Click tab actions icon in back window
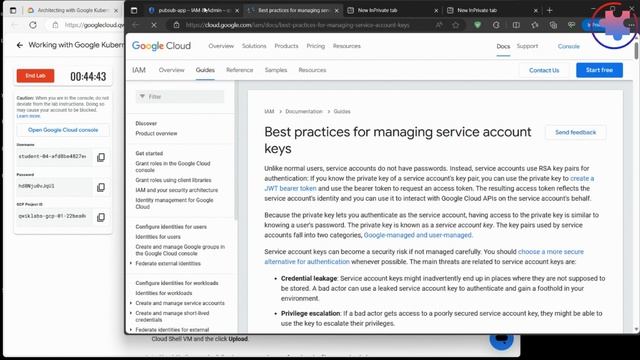 (13, 10)
